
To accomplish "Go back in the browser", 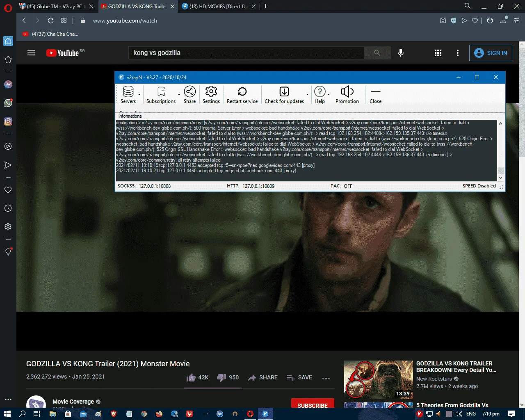I will 24,21.
